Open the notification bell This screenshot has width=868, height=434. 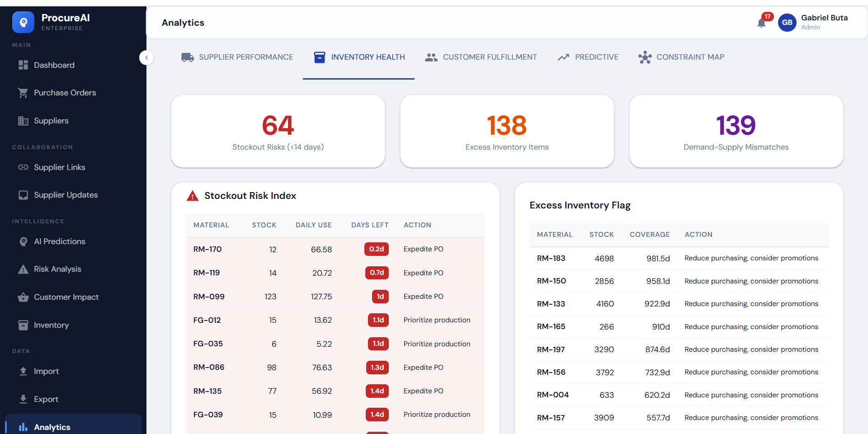click(x=762, y=23)
